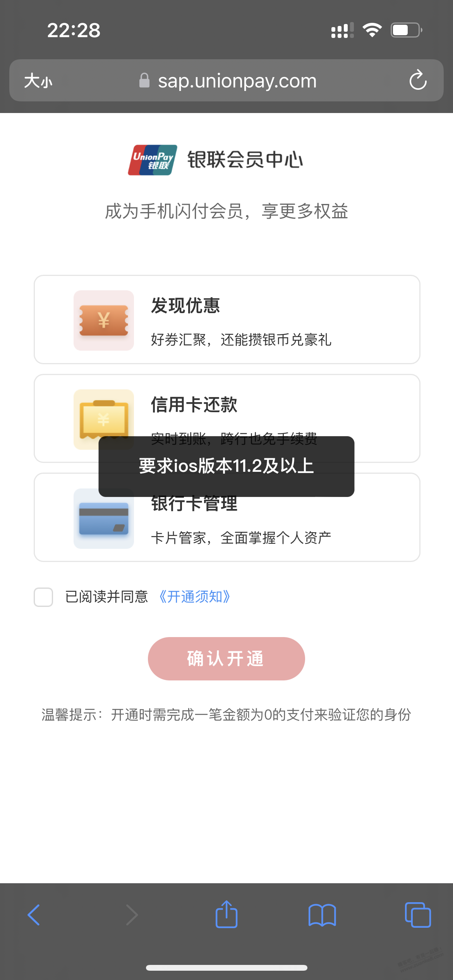The height and width of the screenshot is (980, 453).
Task: Open Safari bookmarks icon
Action: coord(322,915)
